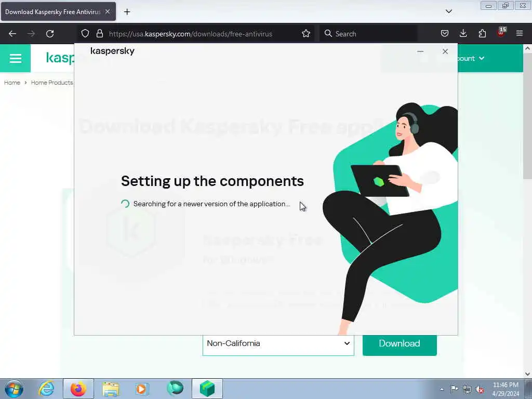This screenshot has height=399, width=532.
Task: Close the Kaspersky installer window
Action: [x=445, y=51]
